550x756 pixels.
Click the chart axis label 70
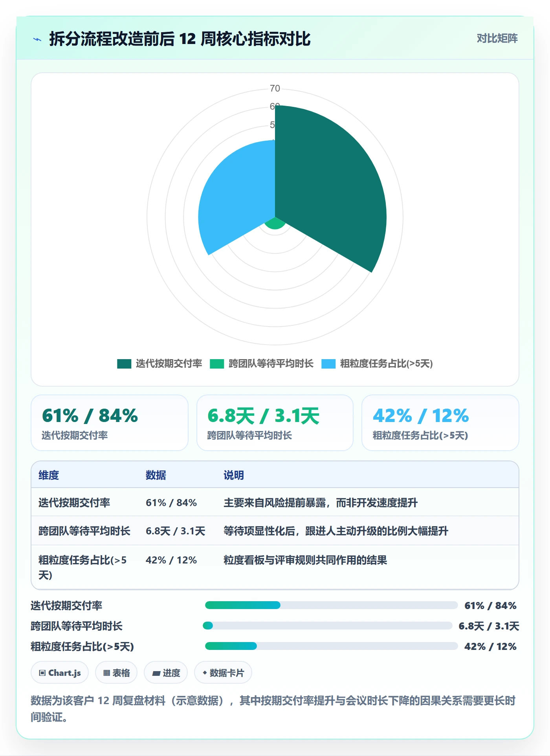pyautogui.click(x=275, y=88)
